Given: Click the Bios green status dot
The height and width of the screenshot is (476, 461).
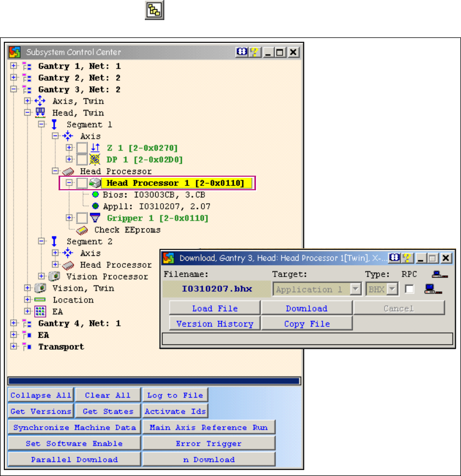Looking at the screenshot, I should click(95, 194).
